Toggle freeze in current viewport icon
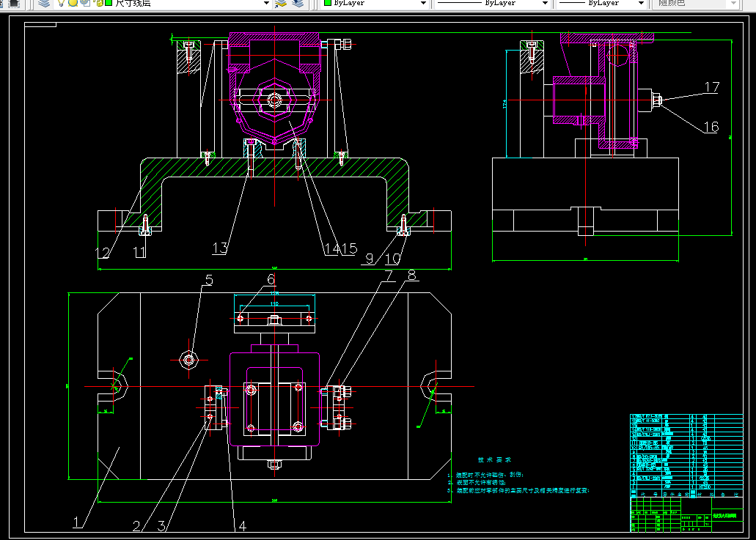The height and width of the screenshot is (540, 756). coord(85,3)
